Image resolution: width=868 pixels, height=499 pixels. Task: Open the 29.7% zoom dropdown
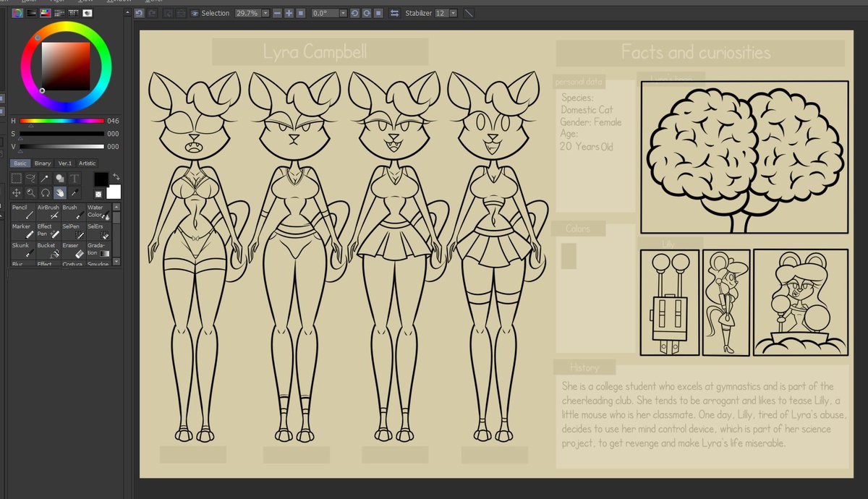coord(265,13)
